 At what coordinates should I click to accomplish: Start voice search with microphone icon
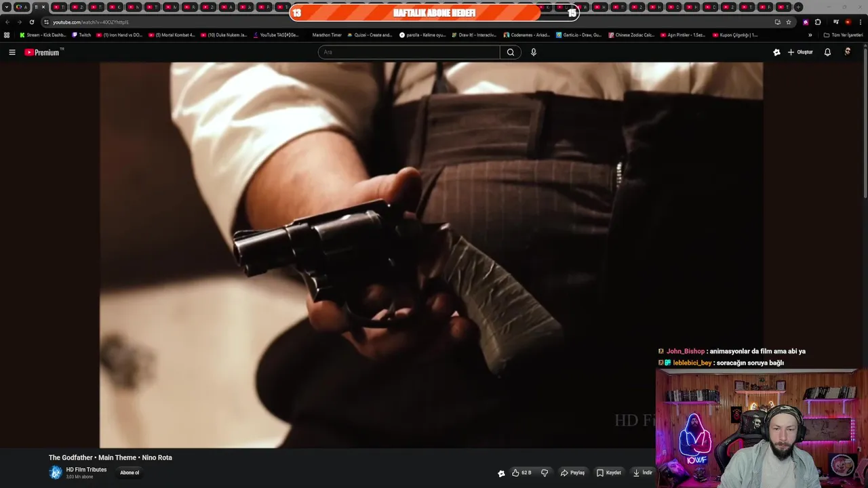click(x=534, y=52)
